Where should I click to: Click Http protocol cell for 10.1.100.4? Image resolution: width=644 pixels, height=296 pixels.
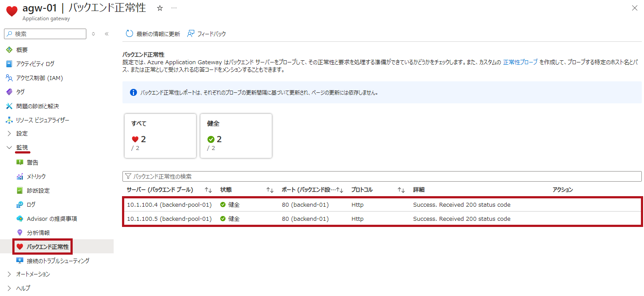click(x=358, y=205)
